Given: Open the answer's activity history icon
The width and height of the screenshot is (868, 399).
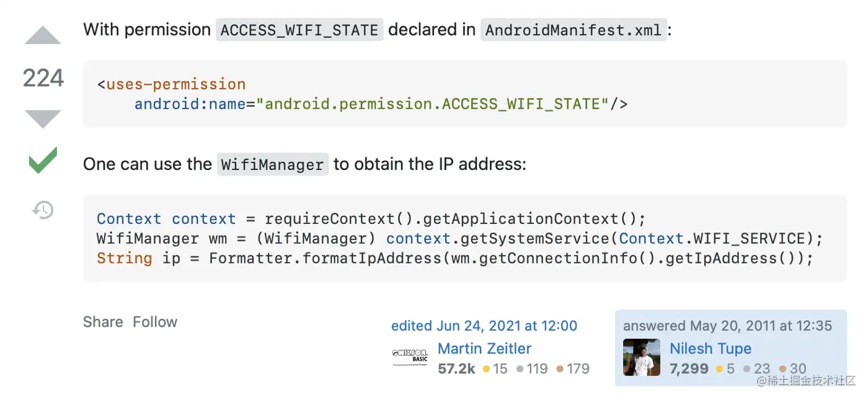Looking at the screenshot, I should (43, 210).
